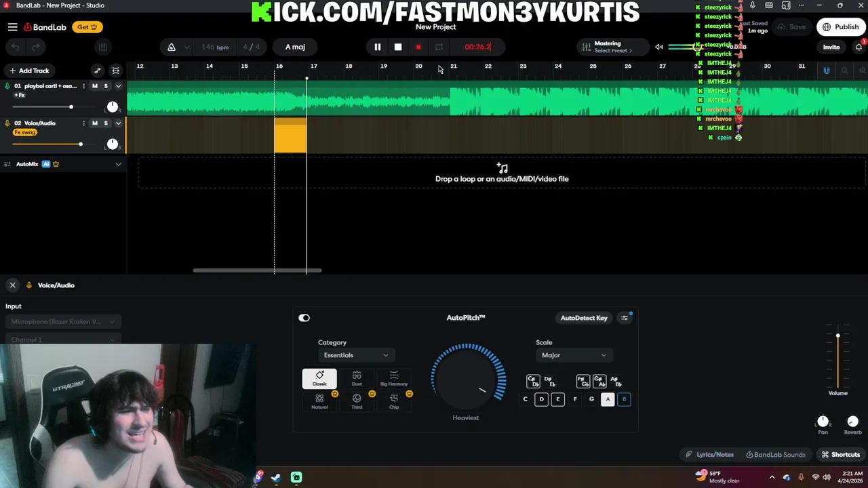Image resolution: width=868 pixels, height=488 pixels.
Task: Open the BandLab hamburger menu
Action: click(13, 27)
